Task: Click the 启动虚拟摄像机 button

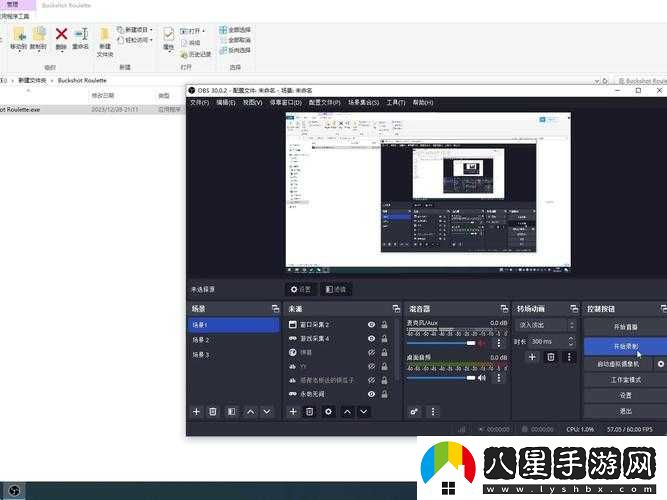Action: (618, 364)
